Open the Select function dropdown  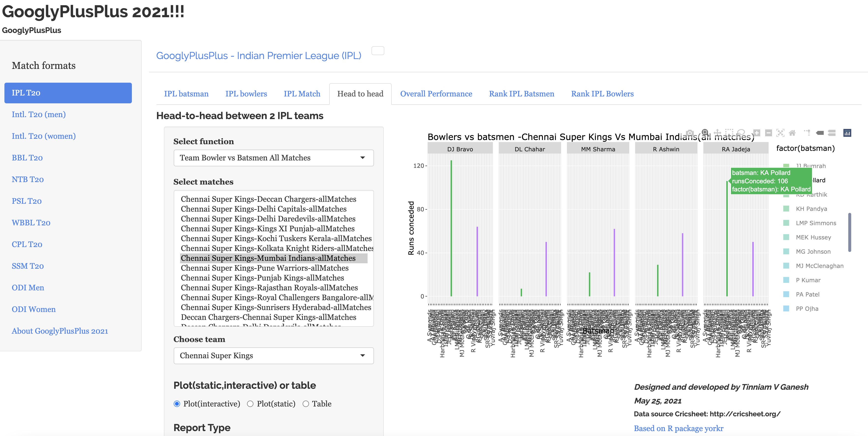pos(273,158)
